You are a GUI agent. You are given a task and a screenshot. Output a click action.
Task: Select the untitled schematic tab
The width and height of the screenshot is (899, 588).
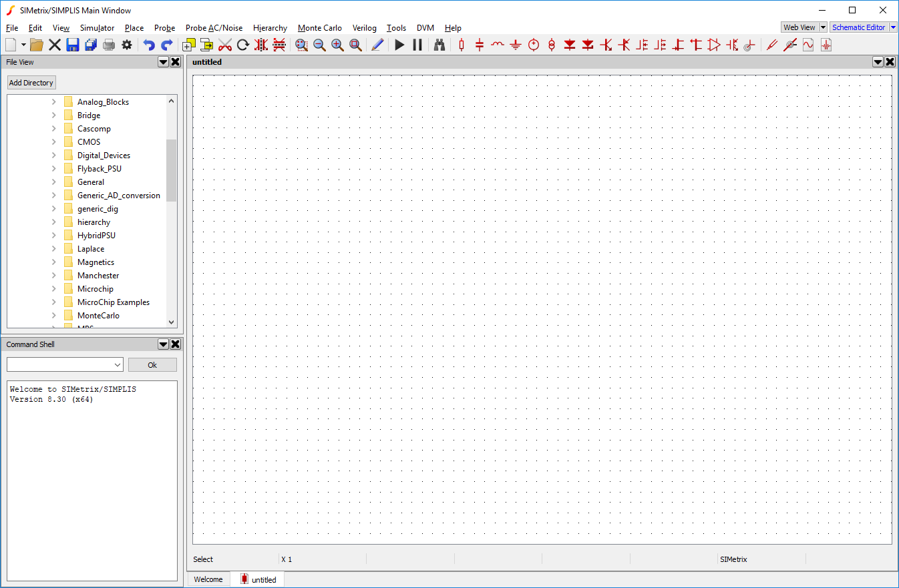258,579
